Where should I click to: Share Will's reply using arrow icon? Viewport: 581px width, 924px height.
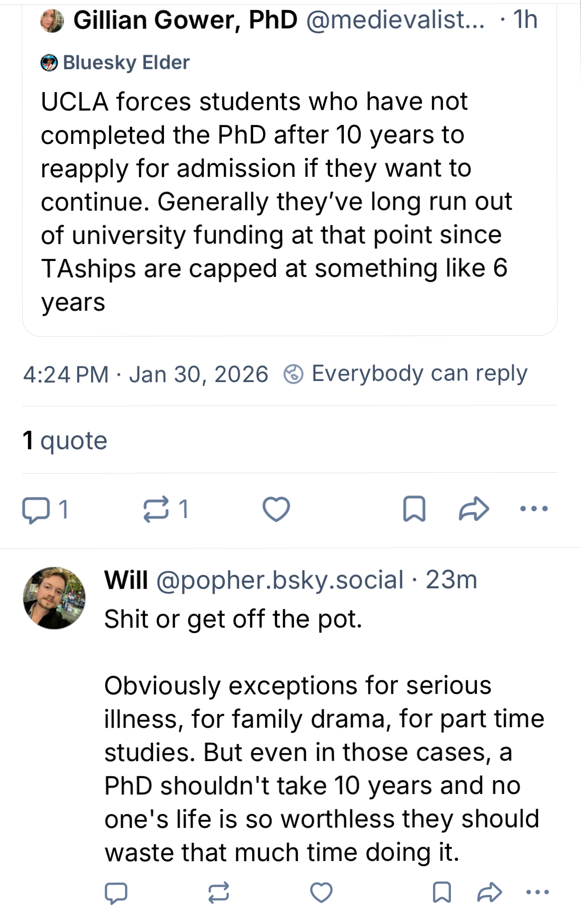(x=489, y=893)
